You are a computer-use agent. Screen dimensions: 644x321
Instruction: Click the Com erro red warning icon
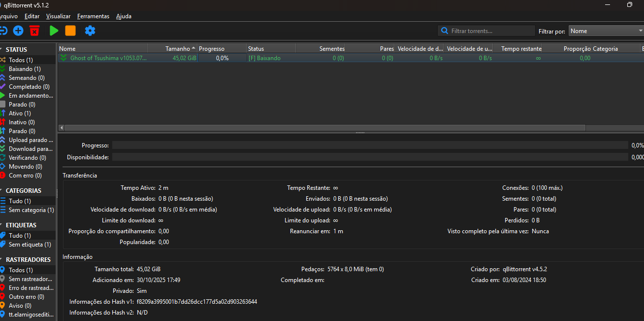tap(3, 176)
